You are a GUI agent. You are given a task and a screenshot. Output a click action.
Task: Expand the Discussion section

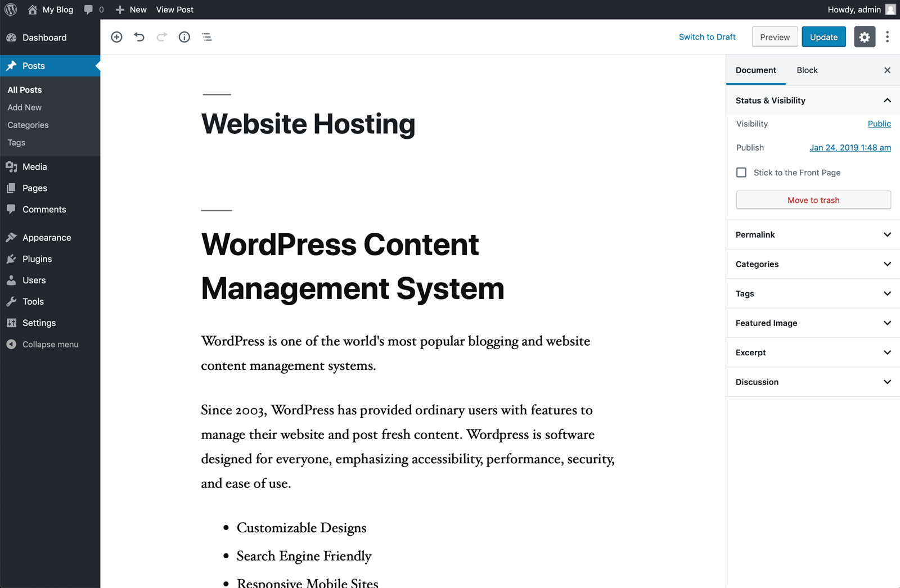tap(813, 382)
